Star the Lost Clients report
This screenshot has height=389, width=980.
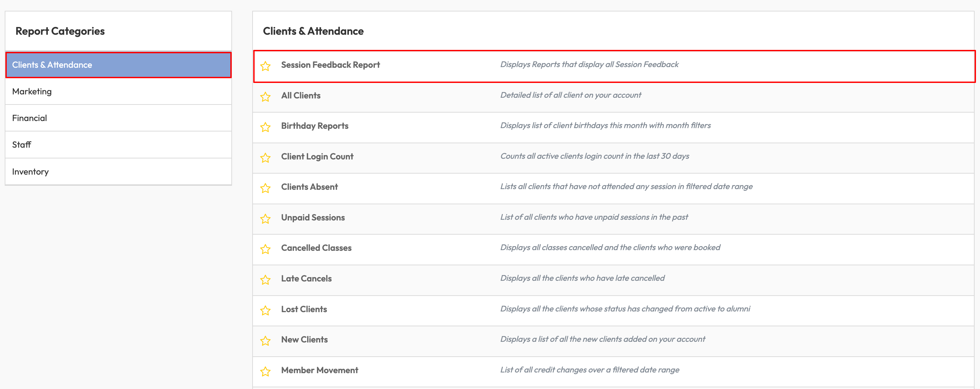coord(265,310)
